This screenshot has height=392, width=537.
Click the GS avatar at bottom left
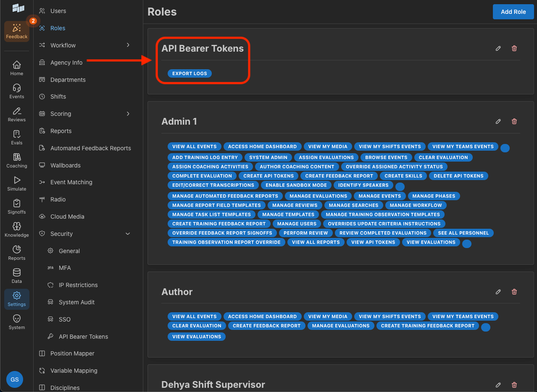(14, 379)
